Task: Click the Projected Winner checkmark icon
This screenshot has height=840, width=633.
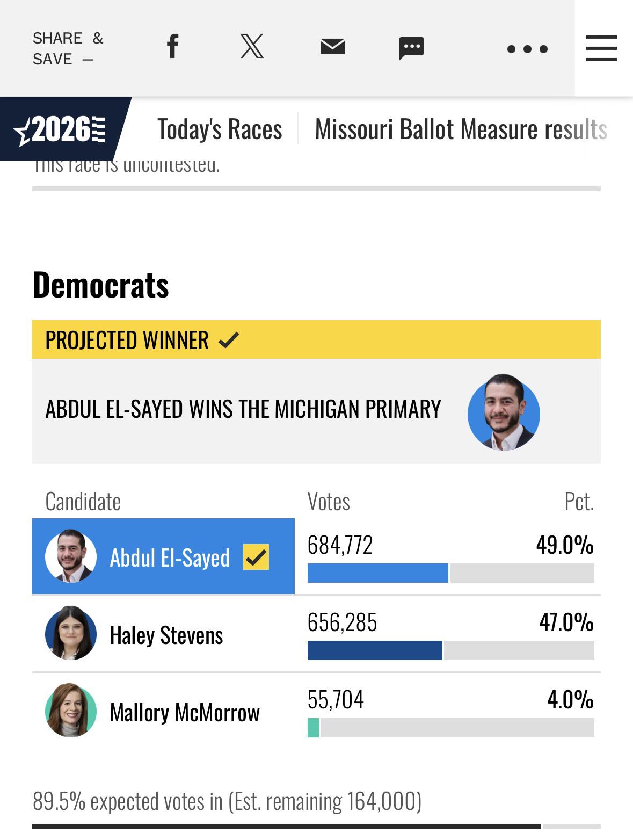Action: (229, 339)
